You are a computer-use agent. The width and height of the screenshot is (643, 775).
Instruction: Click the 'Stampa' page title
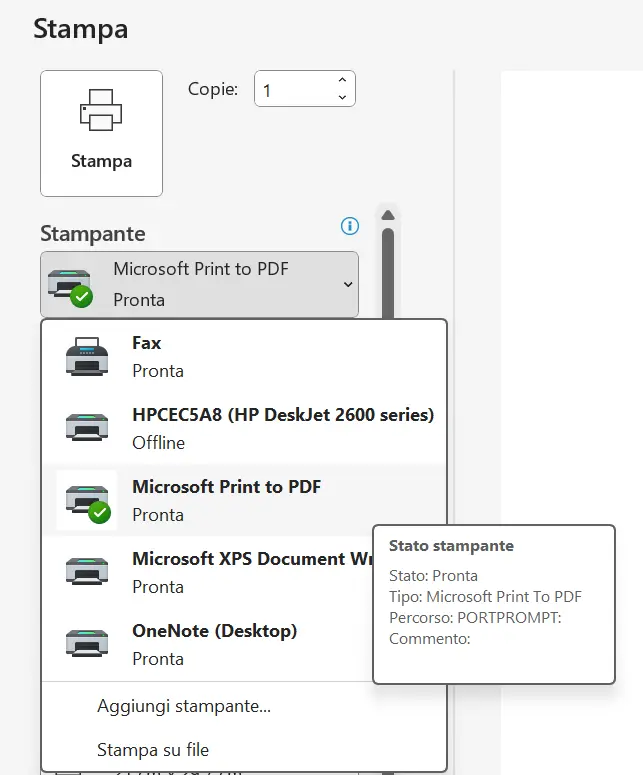[x=81, y=29]
